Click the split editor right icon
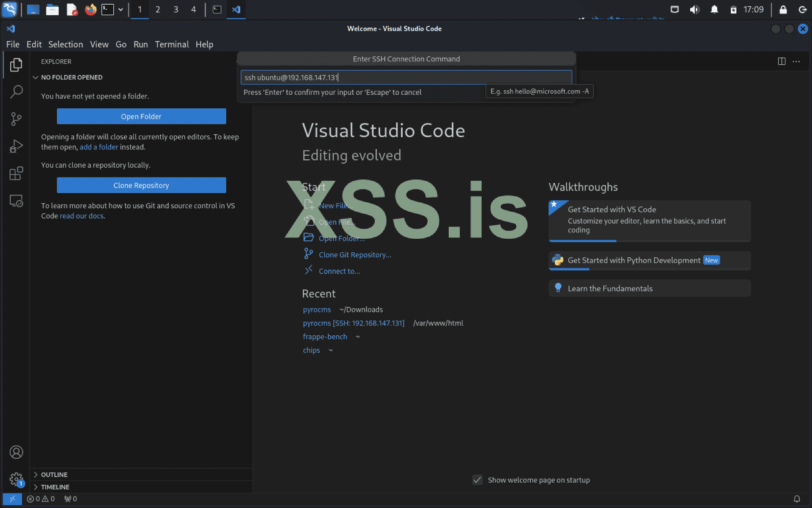Screen dimensions: 812x508 pyautogui.click(x=782, y=61)
